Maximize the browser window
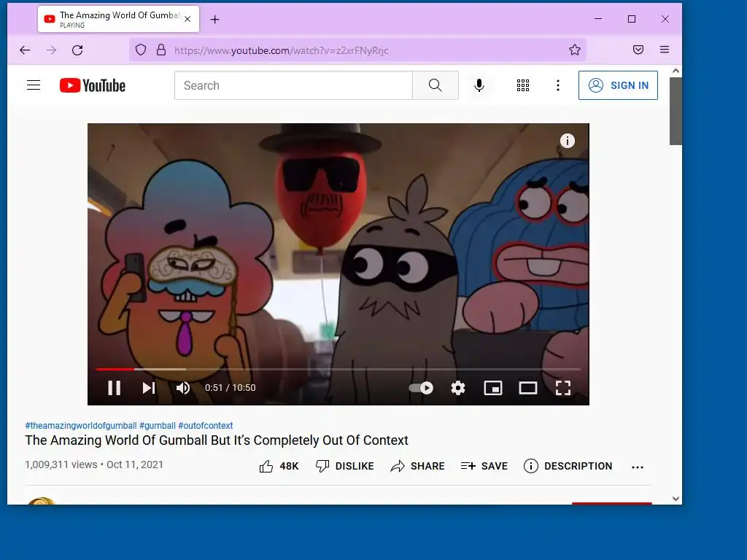747x560 pixels. (x=632, y=19)
